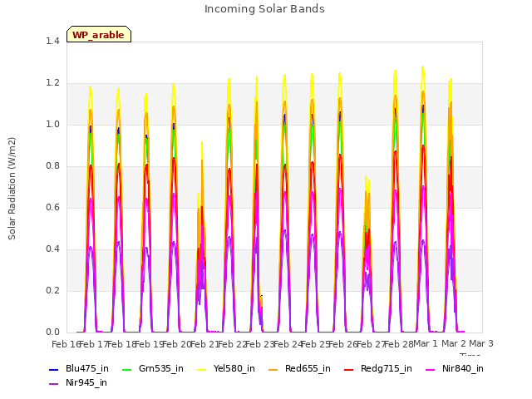Click the Feb 22 x-axis date label
Viewport: 532px width, 399px height.
(232, 344)
